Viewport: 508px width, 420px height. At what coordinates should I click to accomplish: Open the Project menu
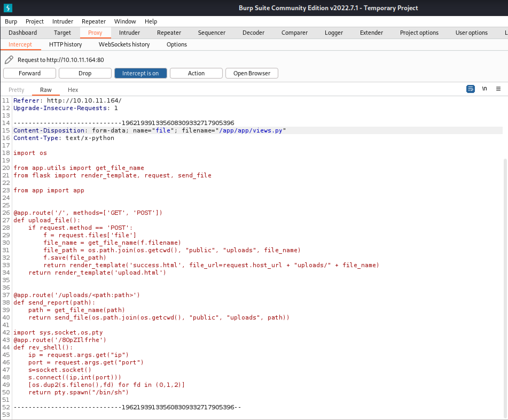point(34,21)
